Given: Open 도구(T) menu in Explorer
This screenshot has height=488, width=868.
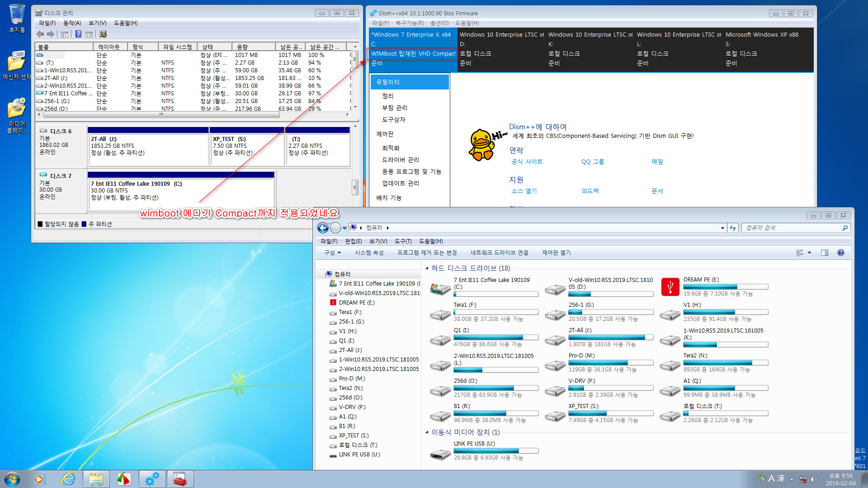Looking at the screenshot, I should [x=403, y=241].
